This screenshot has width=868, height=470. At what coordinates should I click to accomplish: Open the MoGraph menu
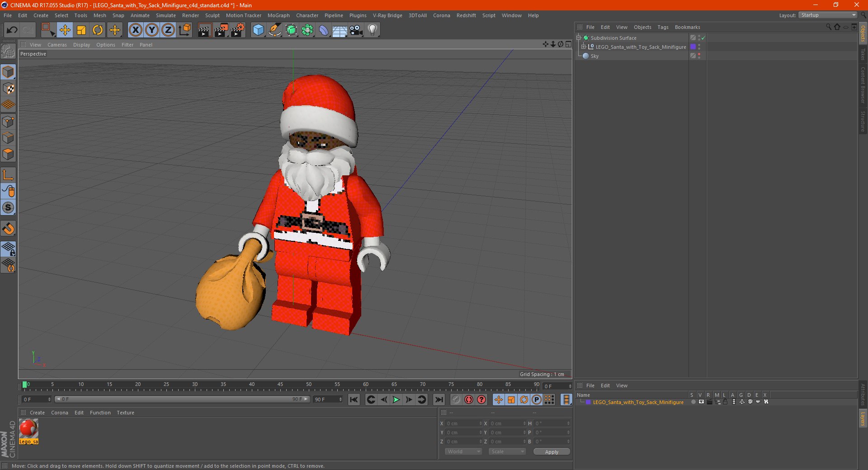(278, 15)
